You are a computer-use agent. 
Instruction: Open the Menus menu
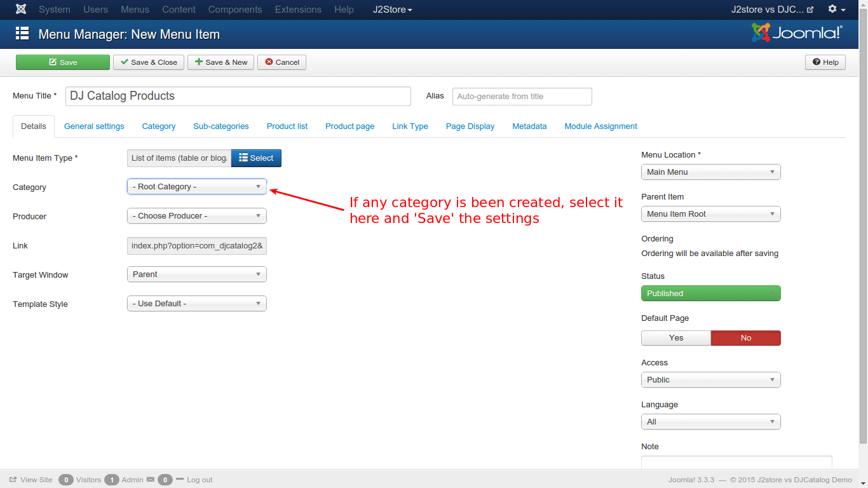coord(135,10)
